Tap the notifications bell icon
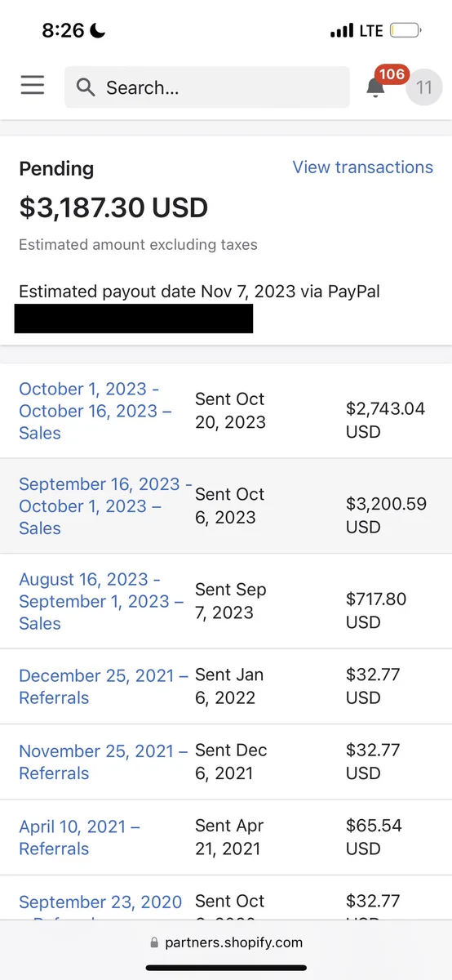Viewport: 452px width, 980px height. point(375,88)
